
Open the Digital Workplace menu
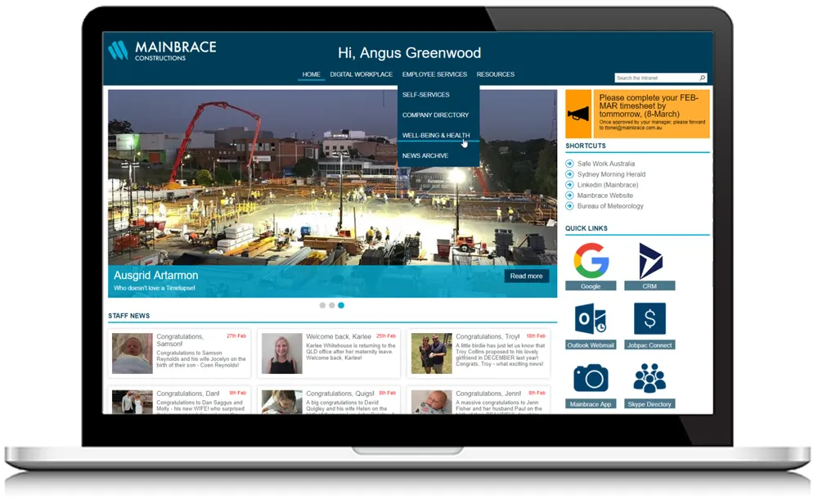click(361, 74)
